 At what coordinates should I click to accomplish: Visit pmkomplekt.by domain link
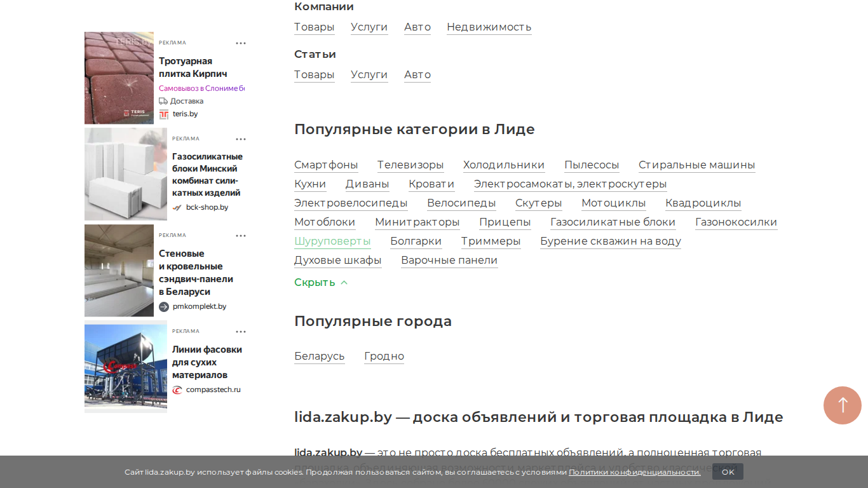(x=200, y=307)
